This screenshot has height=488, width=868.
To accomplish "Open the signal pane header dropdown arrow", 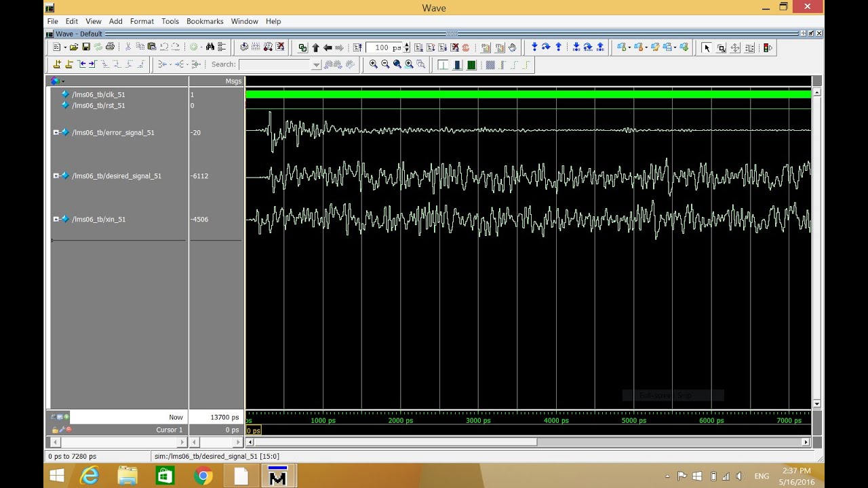I will click(x=63, y=81).
